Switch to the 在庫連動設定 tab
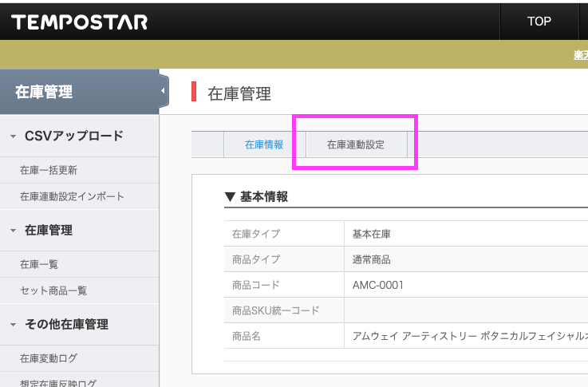This screenshot has height=387, width=588. tap(356, 145)
